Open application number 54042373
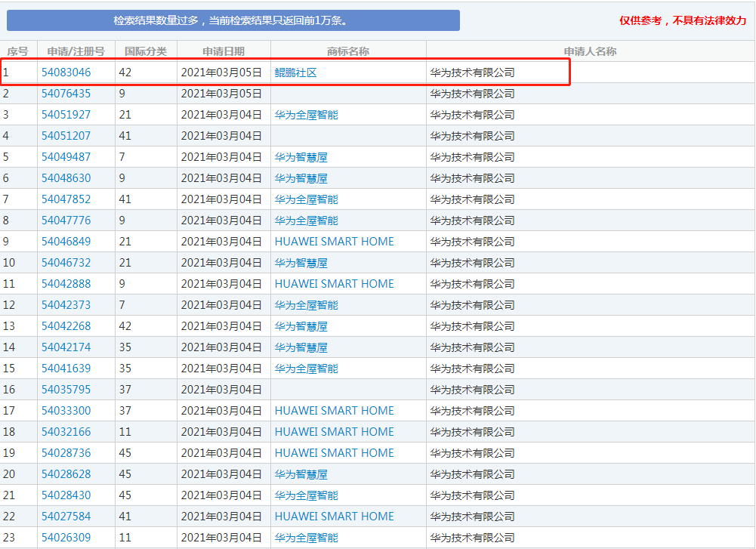This screenshot has width=756, height=549. pos(66,305)
